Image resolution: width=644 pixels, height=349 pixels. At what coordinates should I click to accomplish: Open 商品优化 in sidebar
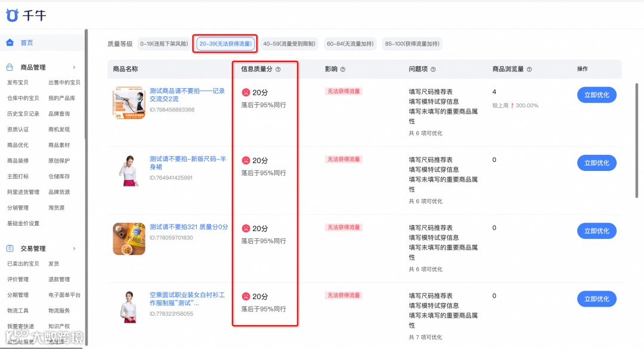(18, 145)
